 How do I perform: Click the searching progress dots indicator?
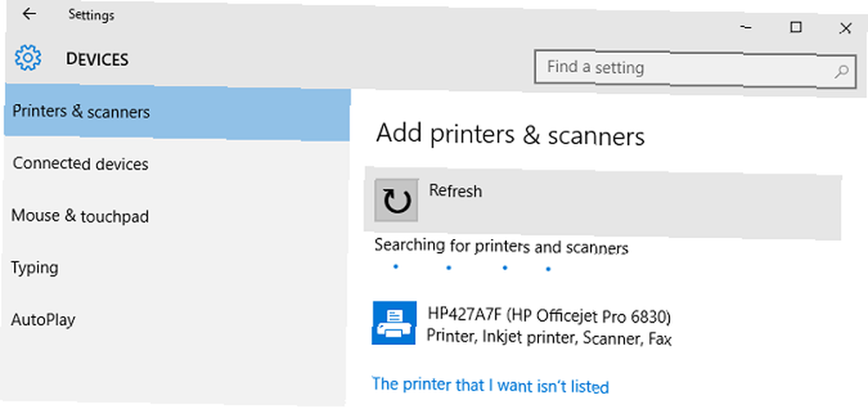(471, 269)
